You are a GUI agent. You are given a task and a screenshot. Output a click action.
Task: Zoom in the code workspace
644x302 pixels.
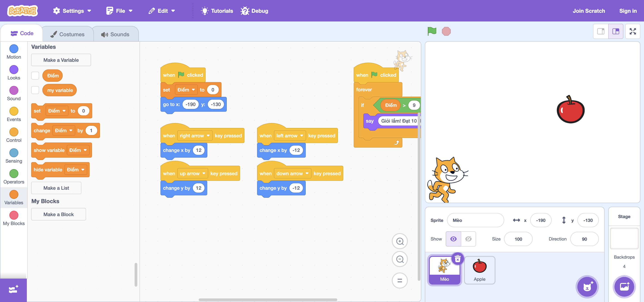tap(400, 241)
